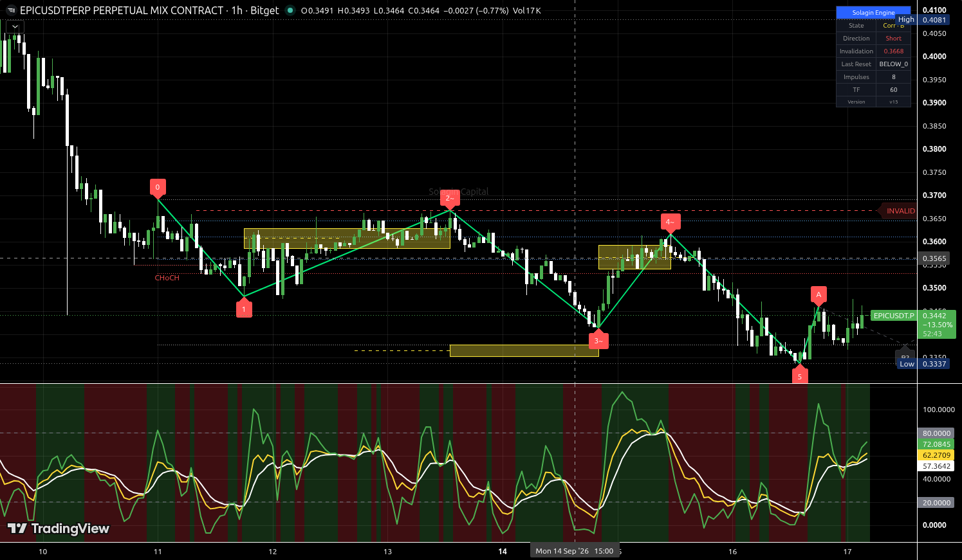The width and height of the screenshot is (962, 560).
Task: Click the current price 0.3442 label
Action: pyautogui.click(x=934, y=316)
